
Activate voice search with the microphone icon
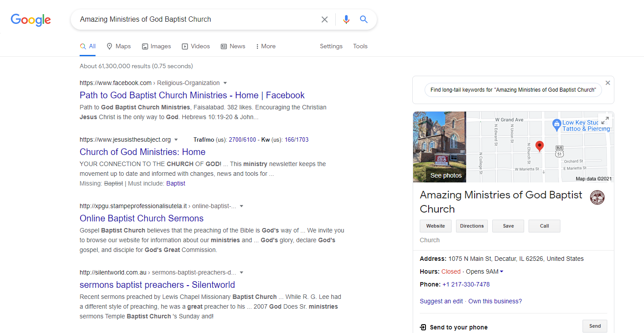pyautogui.click(x=346, y=19)
